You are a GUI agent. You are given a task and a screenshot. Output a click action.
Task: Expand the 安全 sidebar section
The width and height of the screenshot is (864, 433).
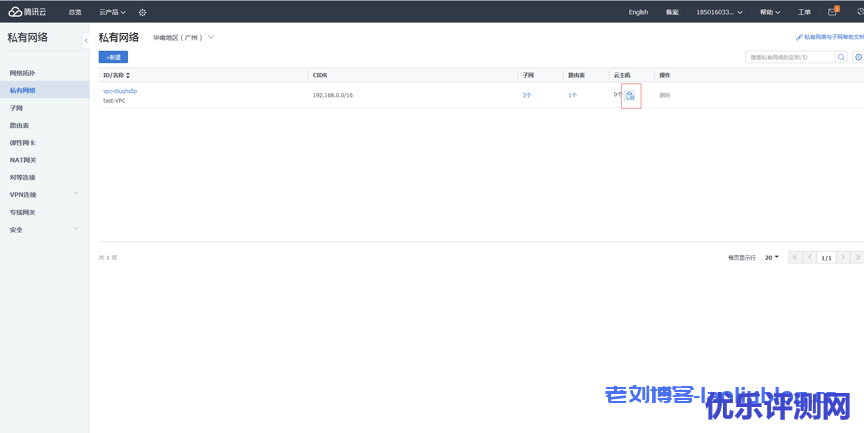[75, 229]
